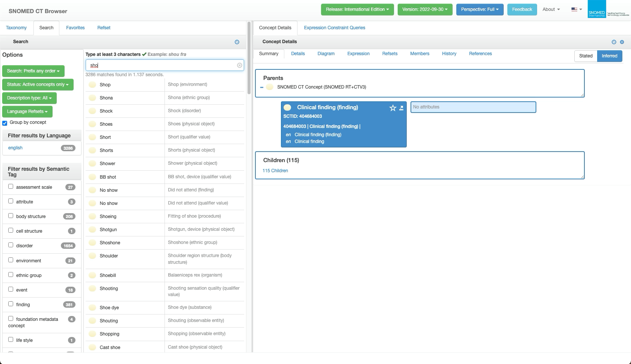Click the concept icon beside Shoebill

click(92, 275)
